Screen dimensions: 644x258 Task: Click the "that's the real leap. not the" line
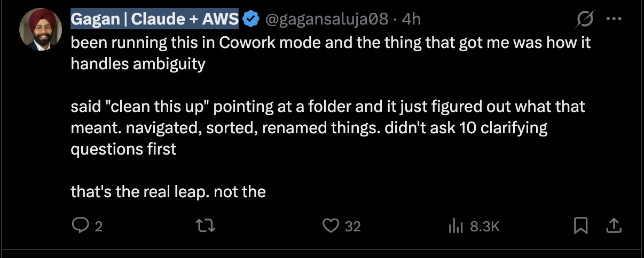tap(168, 191)
